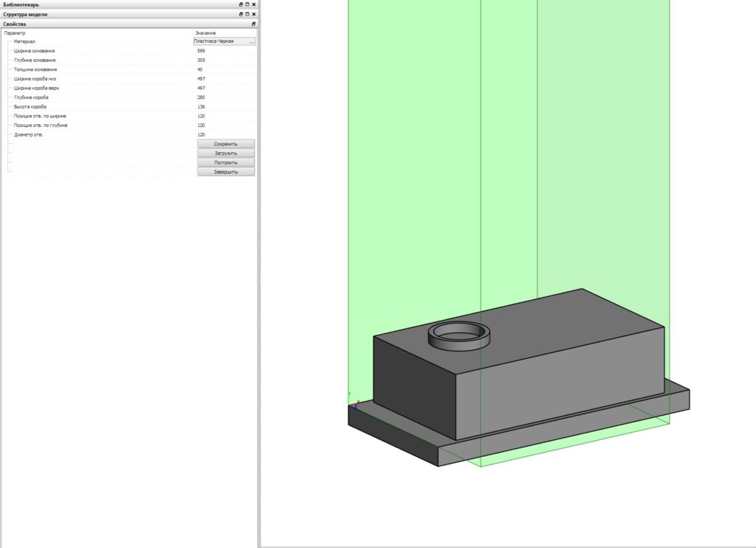Image resolution: width=756 pixels, height=548 pixels.
Task: Maximize the Структура модели panel
Action: click(247, 14)
